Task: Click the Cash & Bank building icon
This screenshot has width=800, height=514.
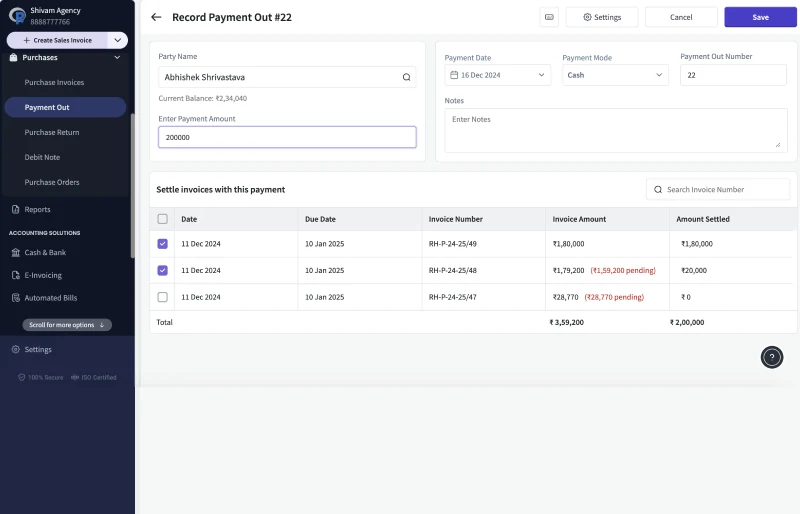Action: 16,253
